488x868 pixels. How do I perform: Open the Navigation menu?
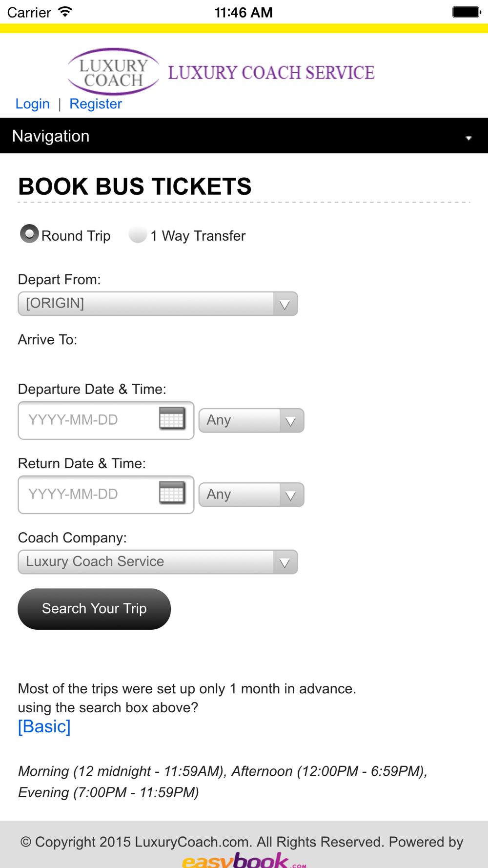tap(244, 136)
